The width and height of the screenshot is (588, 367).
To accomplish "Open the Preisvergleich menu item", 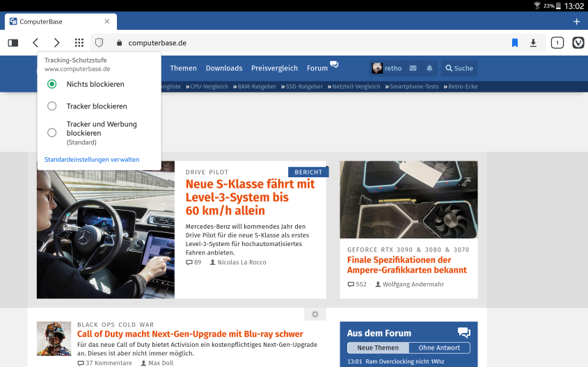I will click(274, 68).
